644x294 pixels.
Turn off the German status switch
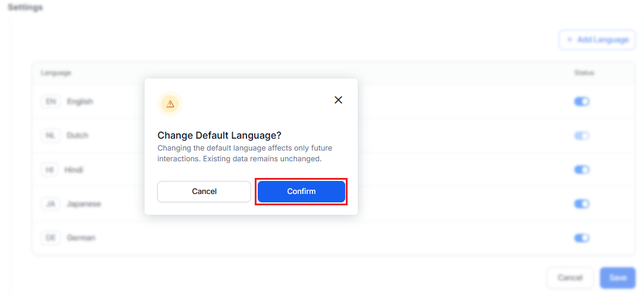click(x=582, y=238)
